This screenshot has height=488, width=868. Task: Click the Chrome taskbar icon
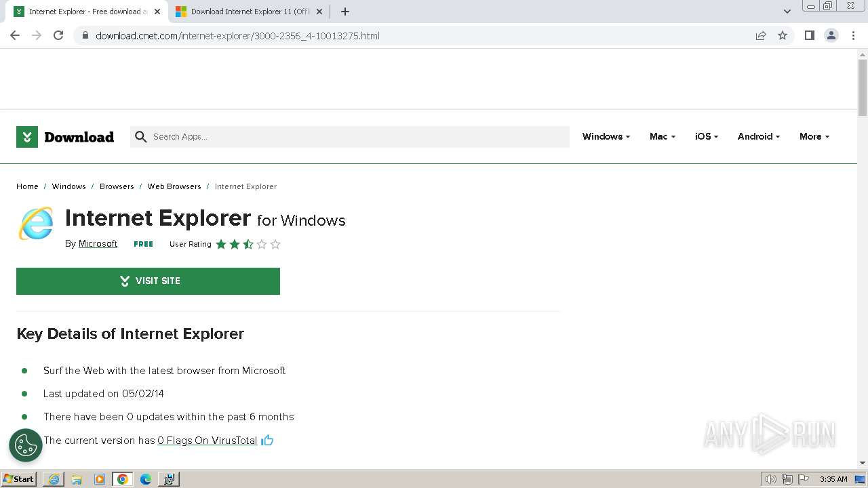pos(123,479)
